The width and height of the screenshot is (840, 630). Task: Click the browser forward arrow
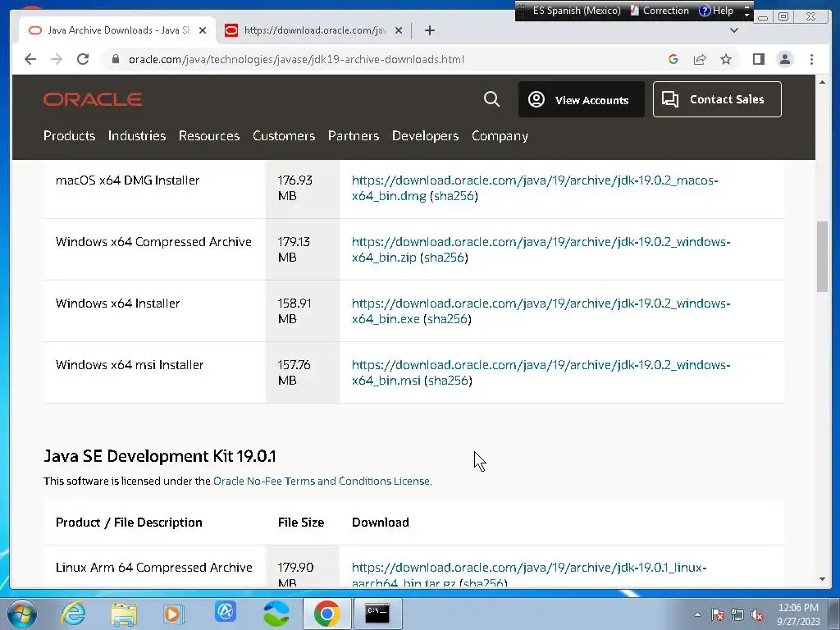coord(57,59)
